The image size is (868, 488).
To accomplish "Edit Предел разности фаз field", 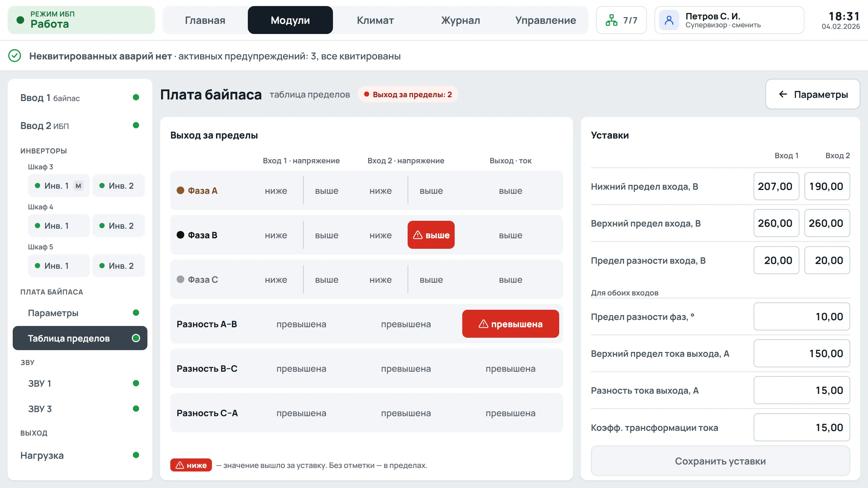I will point(802,316).
